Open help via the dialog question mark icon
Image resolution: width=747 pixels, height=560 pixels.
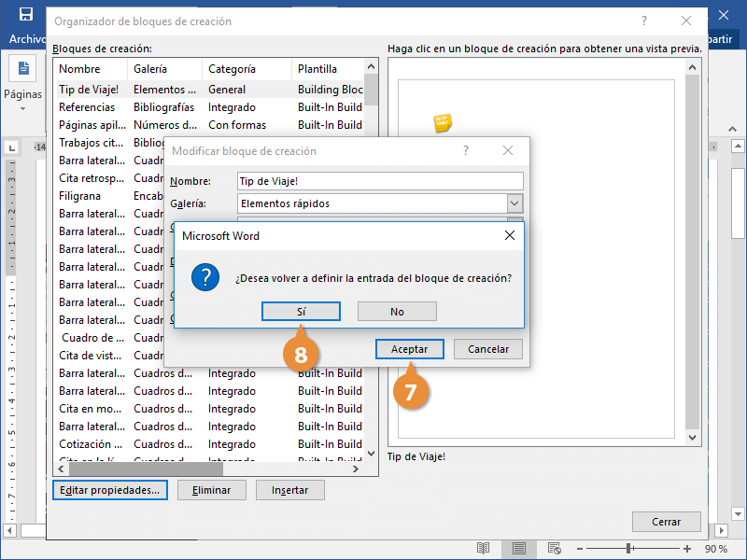[643, 21]
